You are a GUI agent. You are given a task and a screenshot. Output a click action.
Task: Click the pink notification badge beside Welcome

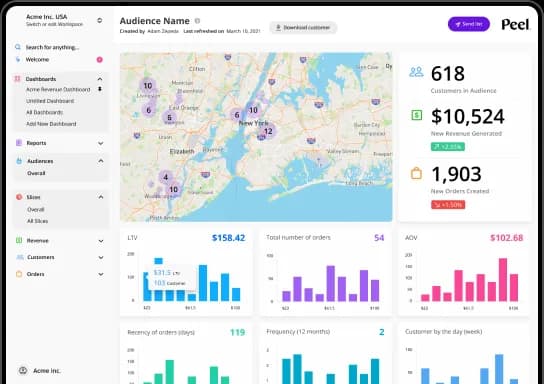pos(100,60)
